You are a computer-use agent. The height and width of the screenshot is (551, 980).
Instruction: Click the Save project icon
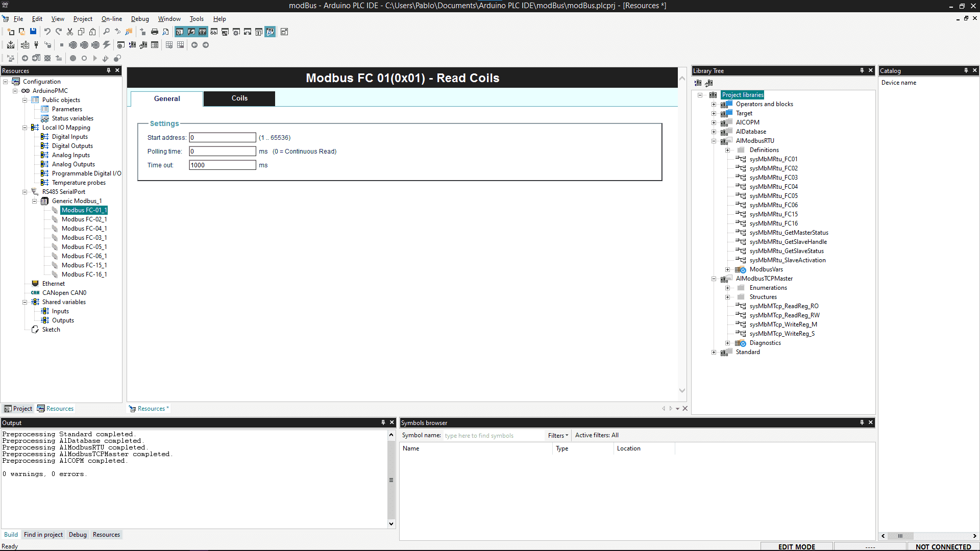tap(33, 32)
